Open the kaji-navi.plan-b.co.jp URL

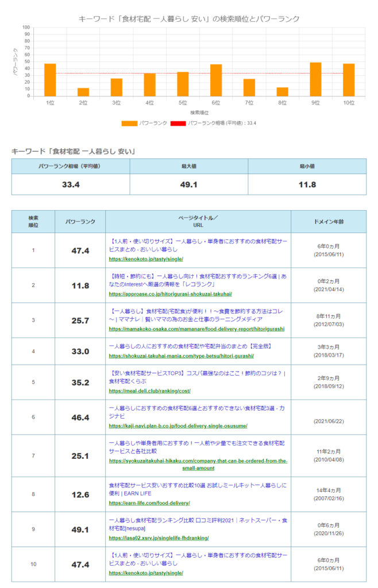[x=178, y=425]
